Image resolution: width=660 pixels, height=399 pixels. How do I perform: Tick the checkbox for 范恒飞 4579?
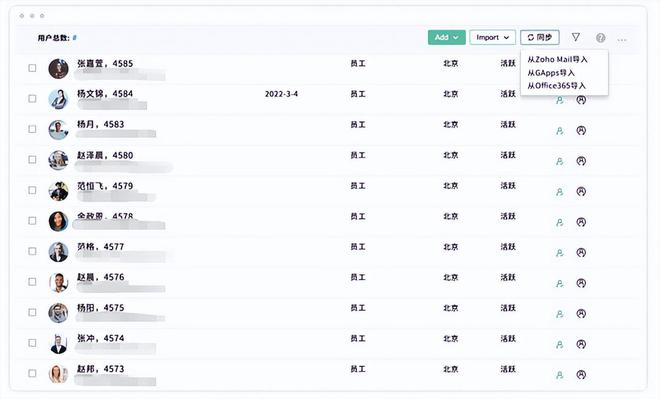point(32,190)
